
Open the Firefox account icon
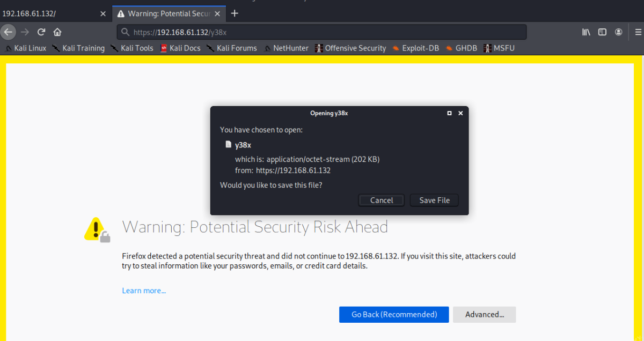pyautogui.click(x=619, y=32)
